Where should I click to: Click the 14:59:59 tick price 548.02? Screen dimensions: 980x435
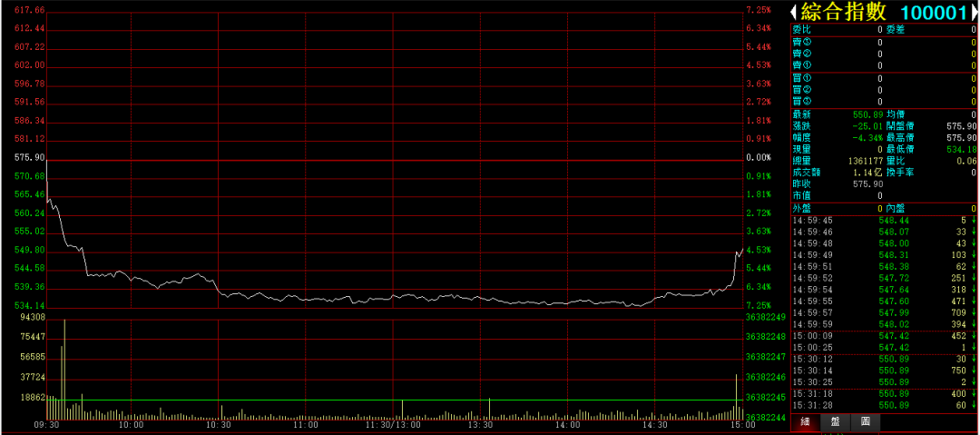[x=893, y=324]
